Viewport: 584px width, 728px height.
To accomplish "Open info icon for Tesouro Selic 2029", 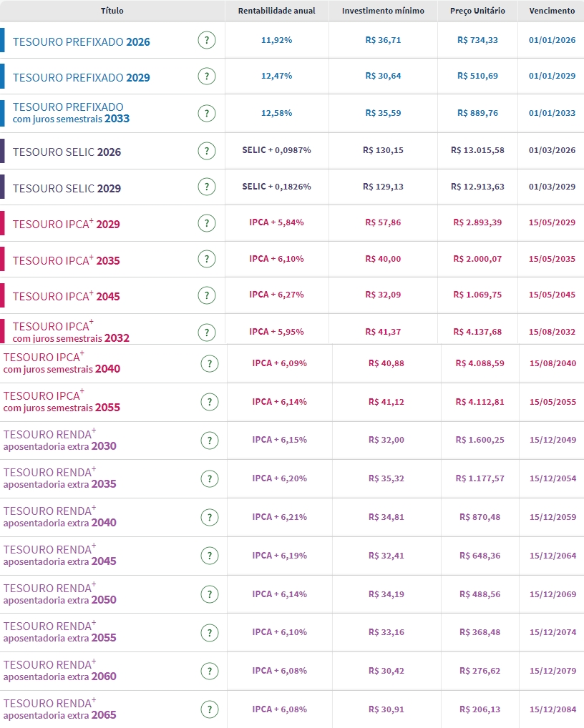I will click(x=206, y=187).
